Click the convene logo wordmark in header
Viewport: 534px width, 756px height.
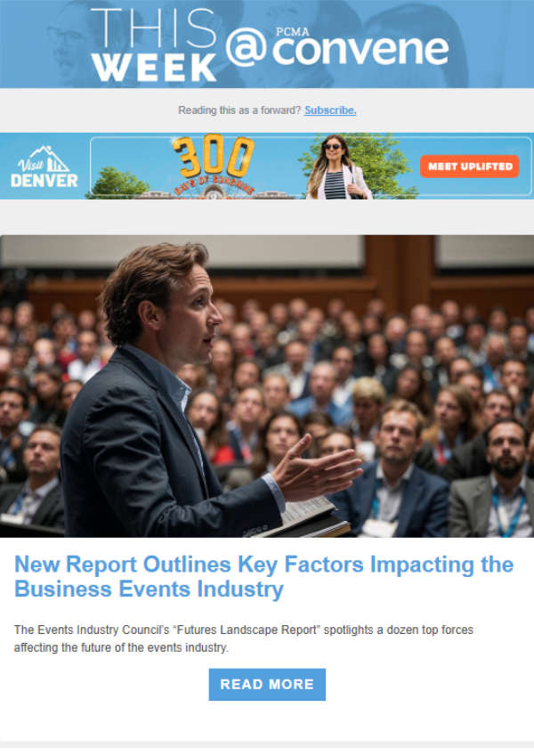(x=360, y=49)
